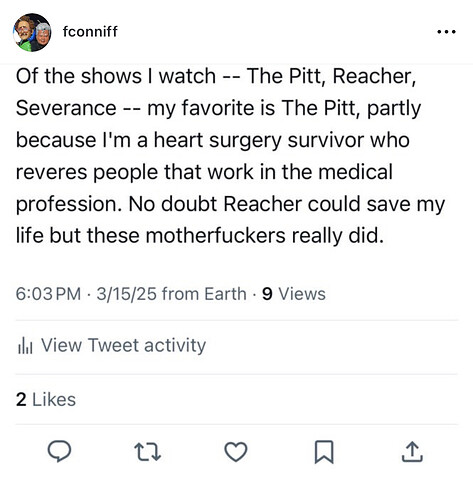Retweet using the circular arrows icon
The width and height of the screenshot is (473, 500).
pos(147,452)
